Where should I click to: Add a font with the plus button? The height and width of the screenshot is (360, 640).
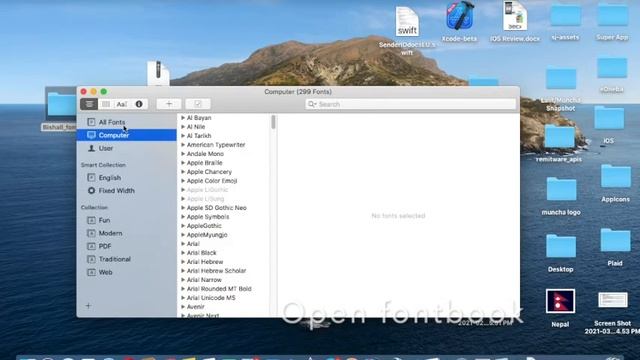point(169,104)
